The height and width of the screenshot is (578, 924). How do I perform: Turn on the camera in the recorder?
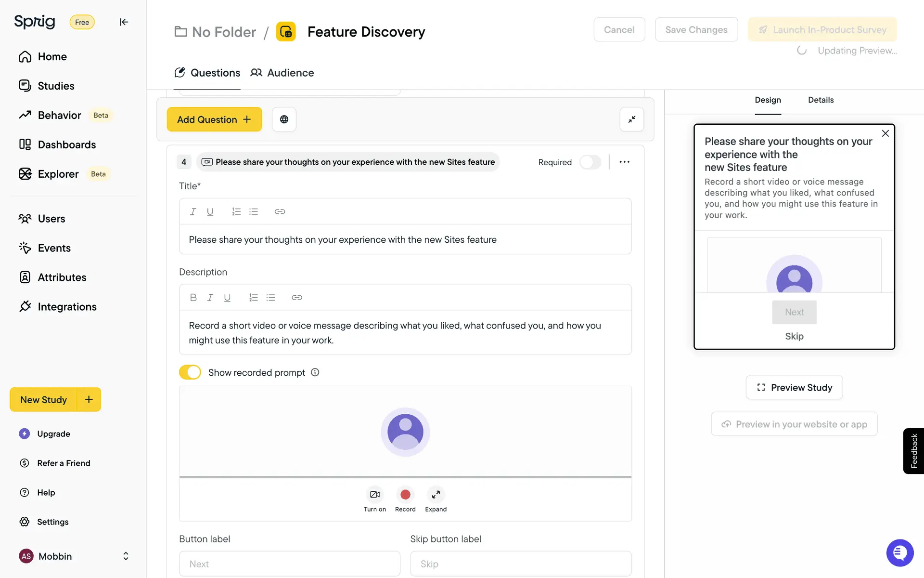coord(374,495)
